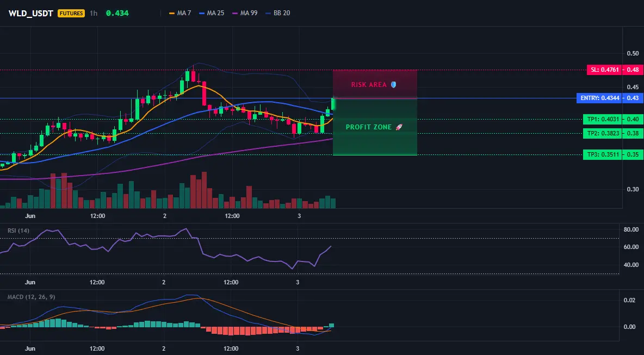Click the Jun date label under the volume bars
The height and width of the screenshot is (355, 644).
tap(30, 216)
